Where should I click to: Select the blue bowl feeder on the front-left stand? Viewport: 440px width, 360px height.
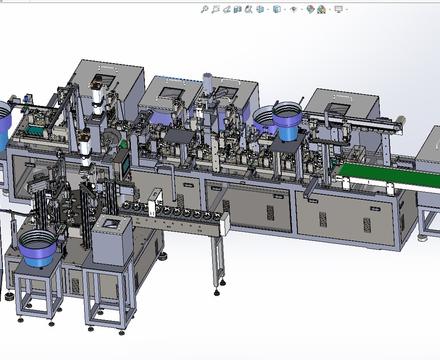[x=38, y=248]
